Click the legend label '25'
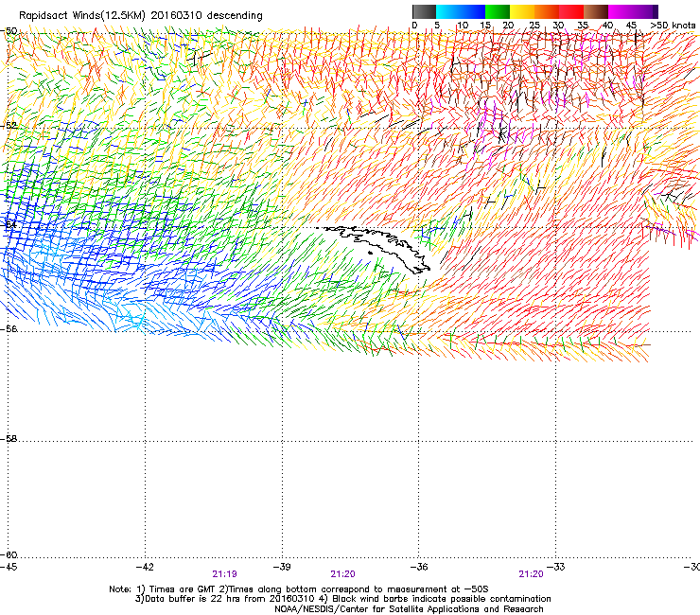 click(534, 26)
